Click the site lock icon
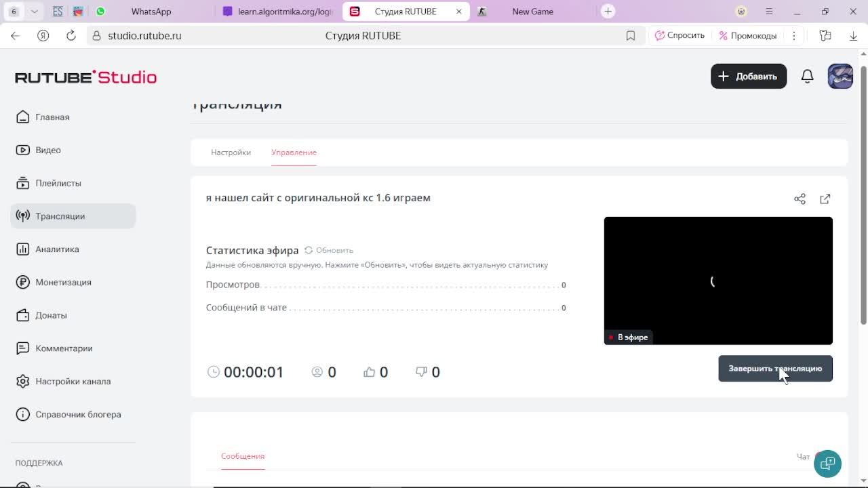 [97, 36]
